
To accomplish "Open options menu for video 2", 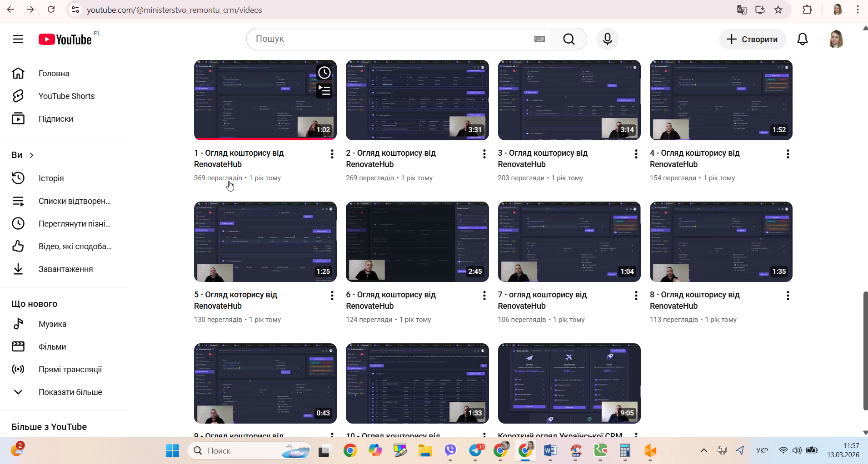I will pyautogui.click(x=484, y=154).
